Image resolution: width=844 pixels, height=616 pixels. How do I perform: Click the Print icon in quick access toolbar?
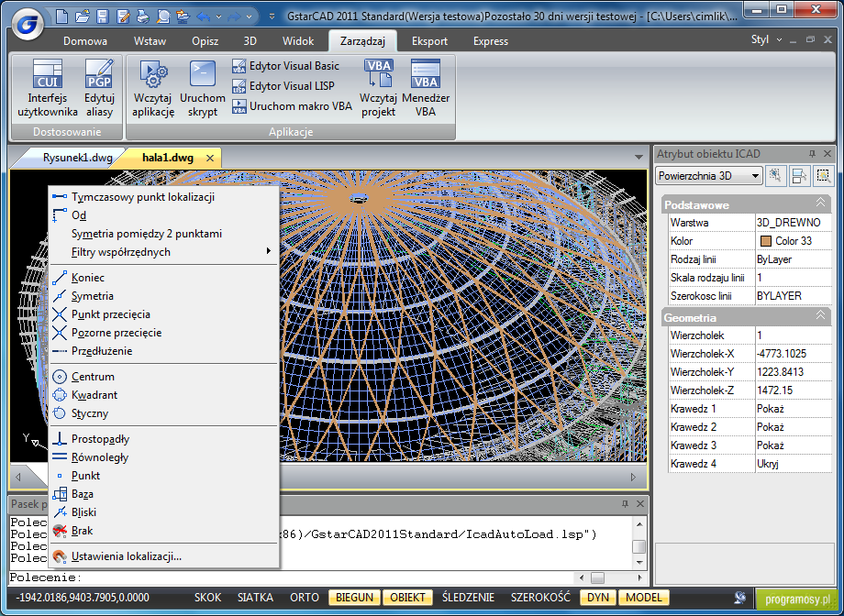coord(143,16)
